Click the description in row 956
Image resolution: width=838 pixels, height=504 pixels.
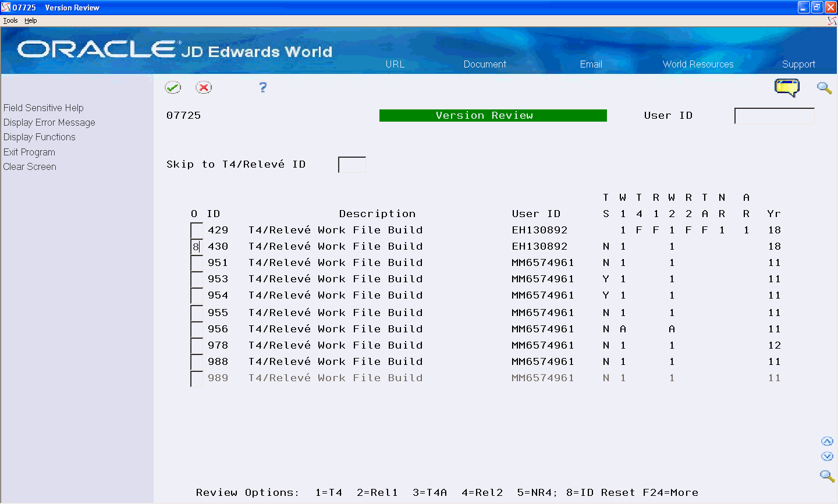pyautogui.click(x=336, y=329)
